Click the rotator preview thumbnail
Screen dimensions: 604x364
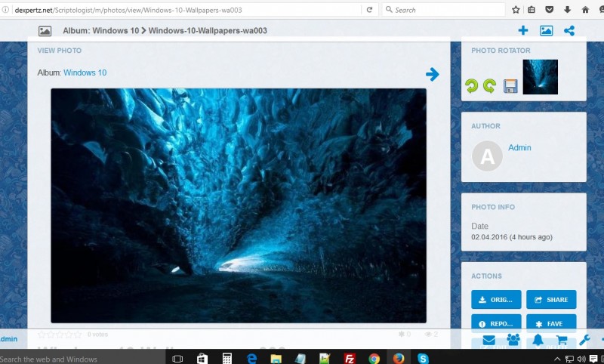[x=540, y=77]
